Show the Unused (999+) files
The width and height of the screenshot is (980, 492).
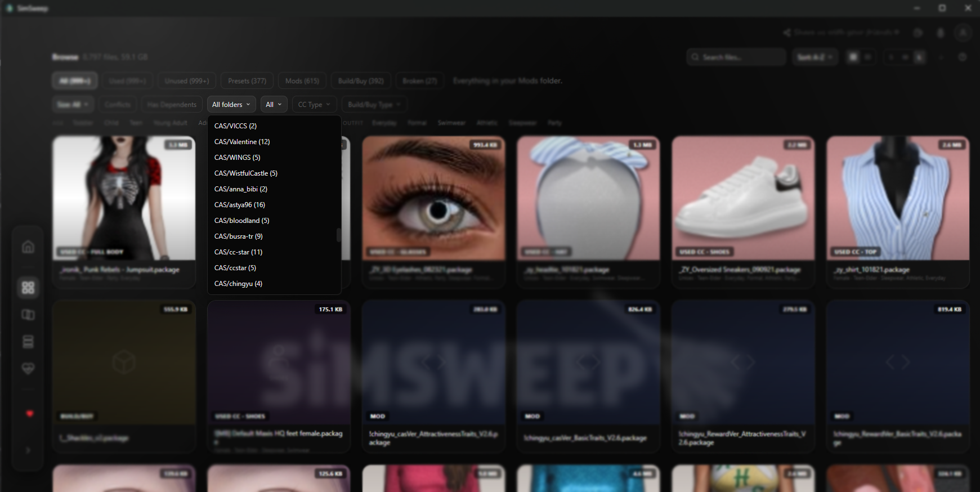click(x=187, y=81)
